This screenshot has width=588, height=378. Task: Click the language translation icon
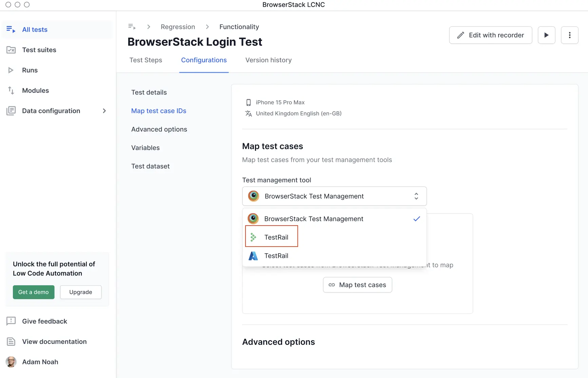click(249, 113)
